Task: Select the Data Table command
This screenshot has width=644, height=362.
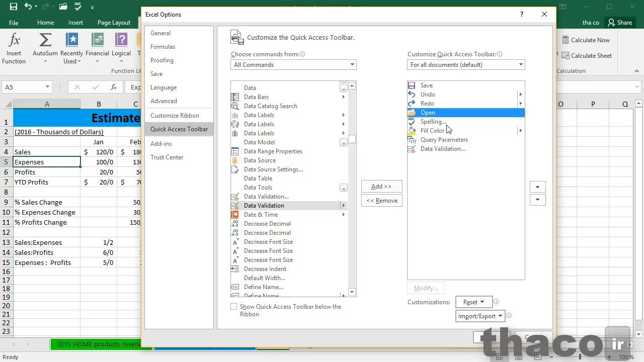Action: 289,178
